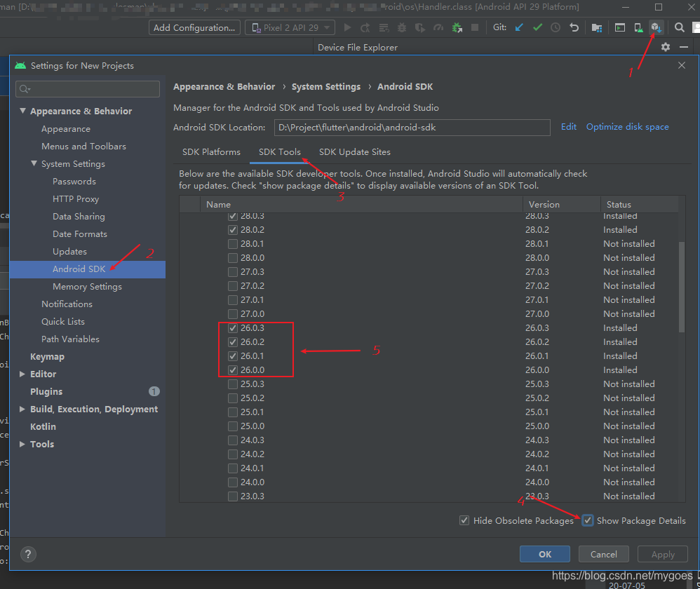Open AVD Manager icon
Viewport: 700px width, 589px height.
click(x=638, y=27)
